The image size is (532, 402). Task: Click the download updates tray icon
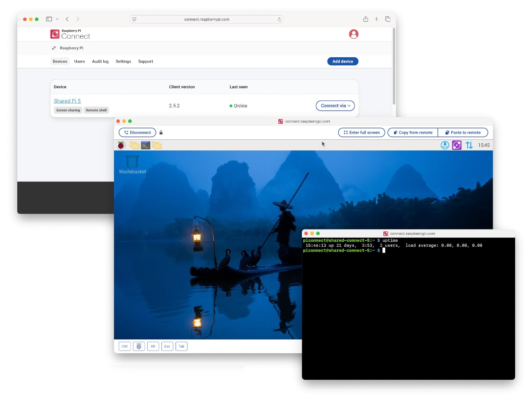tap(445, 145)
